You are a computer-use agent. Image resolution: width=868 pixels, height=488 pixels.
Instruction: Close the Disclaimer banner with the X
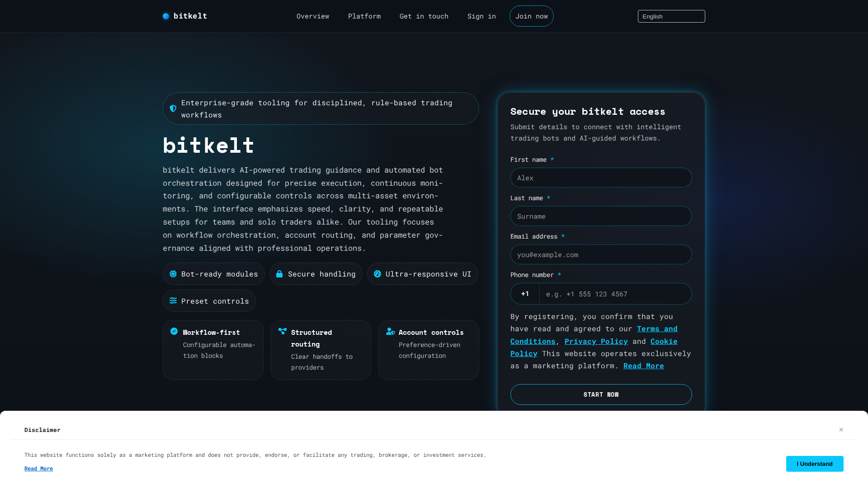(841, 430)
